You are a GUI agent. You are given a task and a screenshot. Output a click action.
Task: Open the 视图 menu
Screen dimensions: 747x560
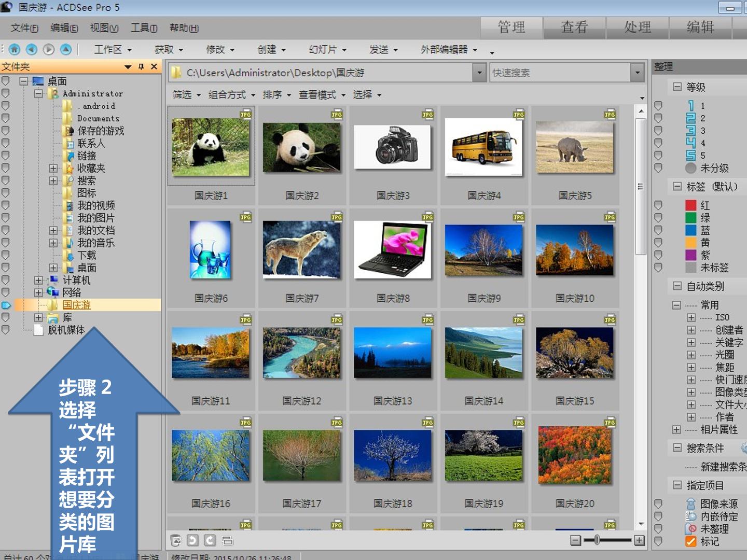[x=104, y=28]
